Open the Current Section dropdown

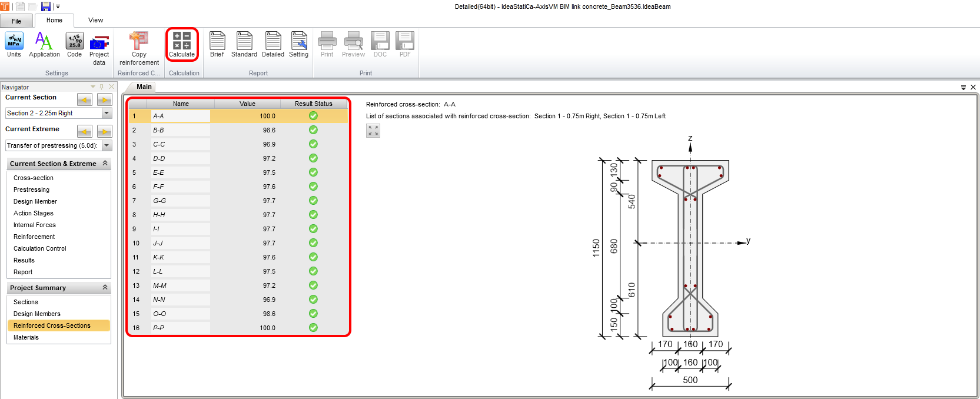coord(107,113)
